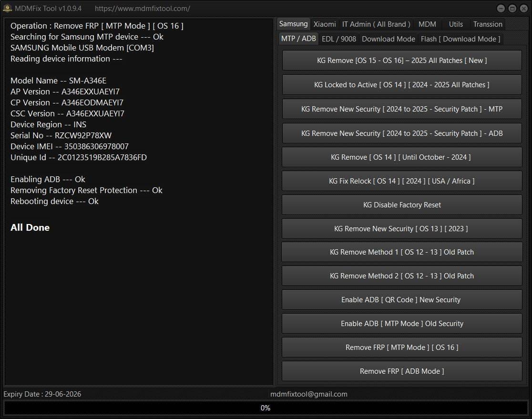The height and width of the screenshot is (419, 532).
Task: Click the 0% progress bar
Action: pyautogui.click(x=266, y=408)
